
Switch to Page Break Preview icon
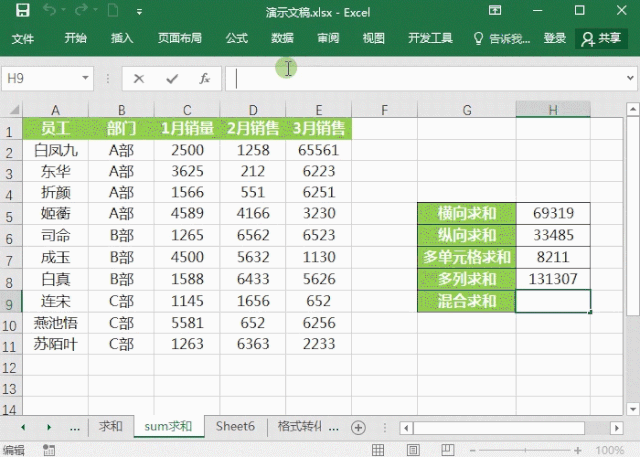point(448,450)
